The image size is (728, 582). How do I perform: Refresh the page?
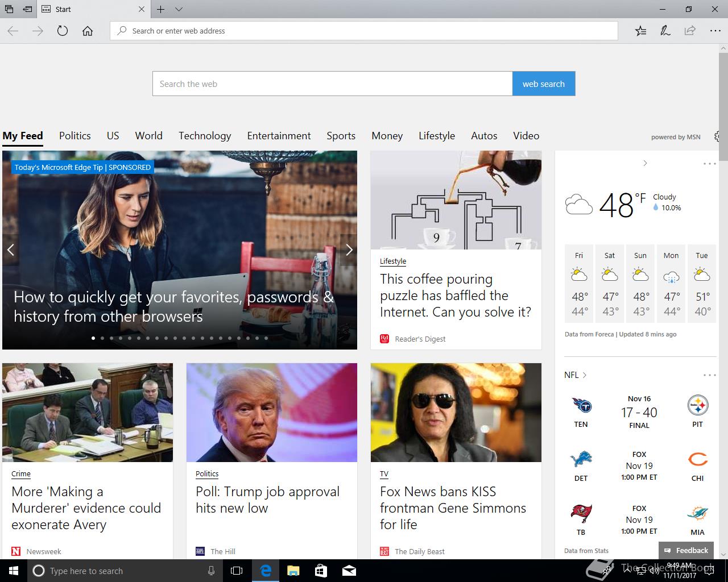tap(63, 31)
